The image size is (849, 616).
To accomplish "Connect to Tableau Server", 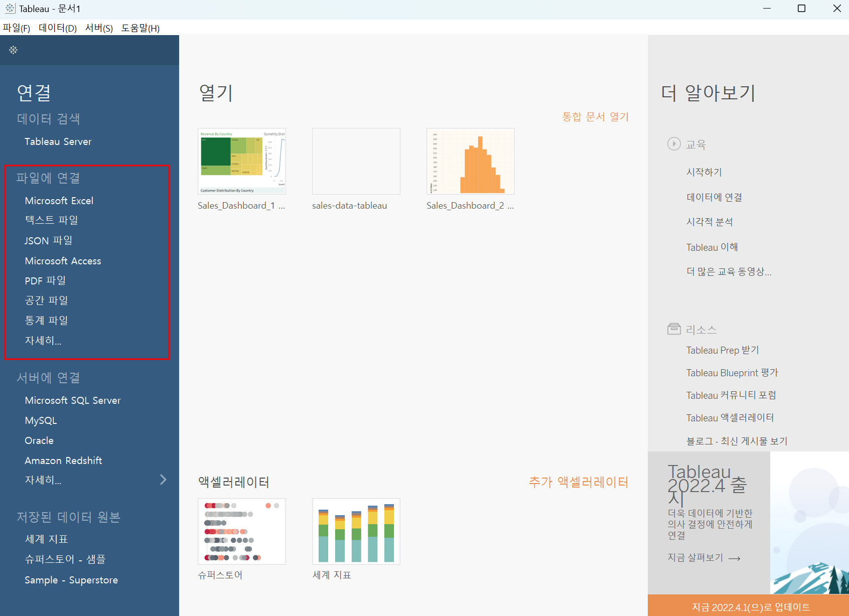I will click(58, 141).
